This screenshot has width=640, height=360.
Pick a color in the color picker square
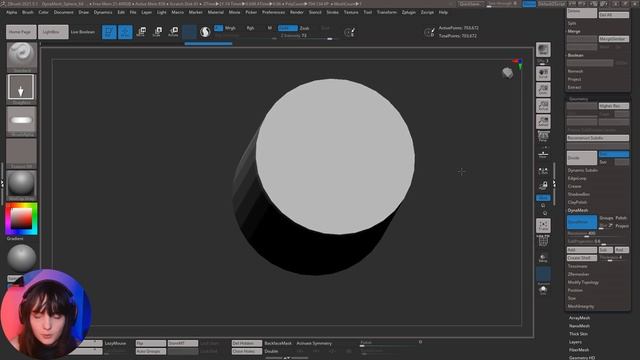pos(21,218)
